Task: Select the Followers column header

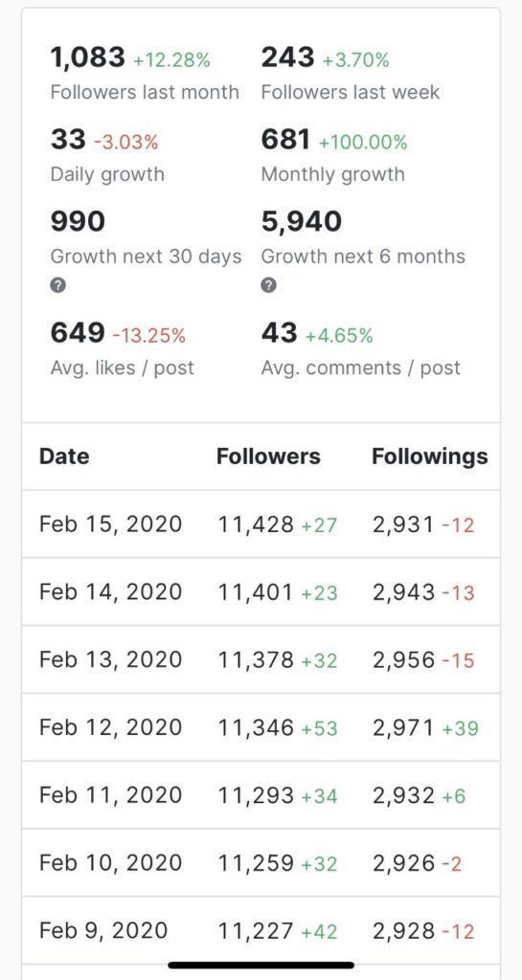Action: (x=268, y=457)
